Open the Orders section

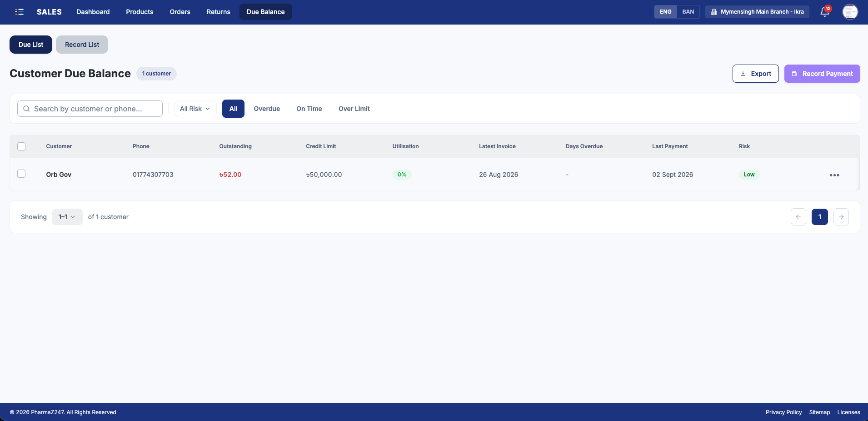(x=180, y=12)
